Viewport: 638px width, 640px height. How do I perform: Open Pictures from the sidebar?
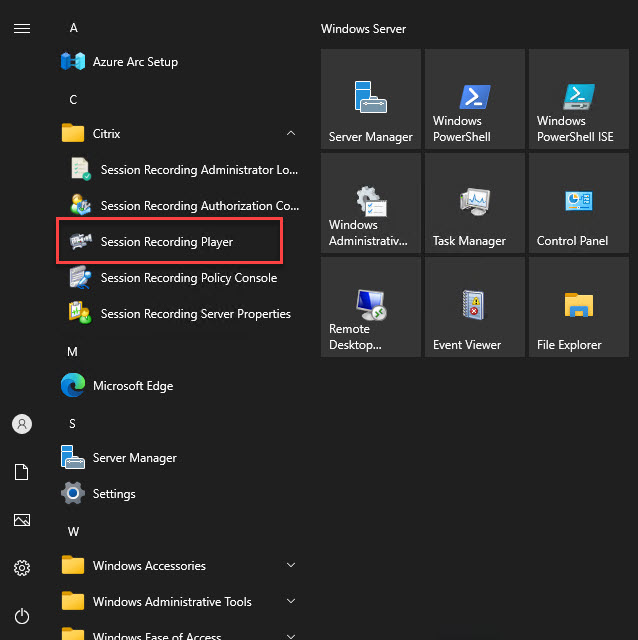coord(22,520)
